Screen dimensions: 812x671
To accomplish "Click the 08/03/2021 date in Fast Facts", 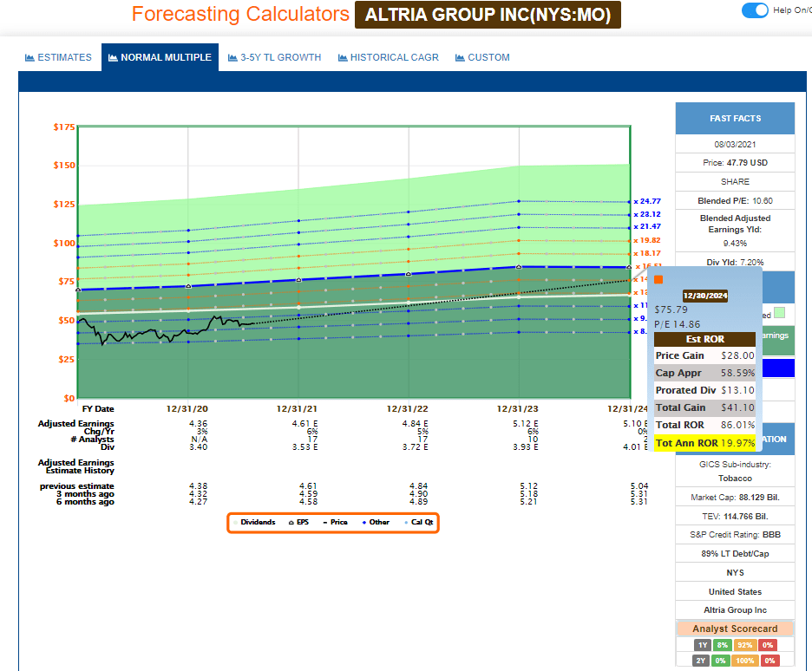I will [x=735, y=144].
